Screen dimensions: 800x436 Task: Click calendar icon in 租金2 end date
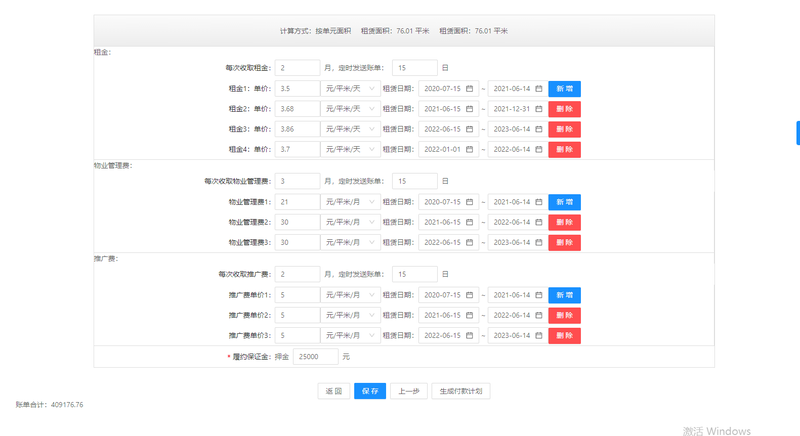[538, 109]
